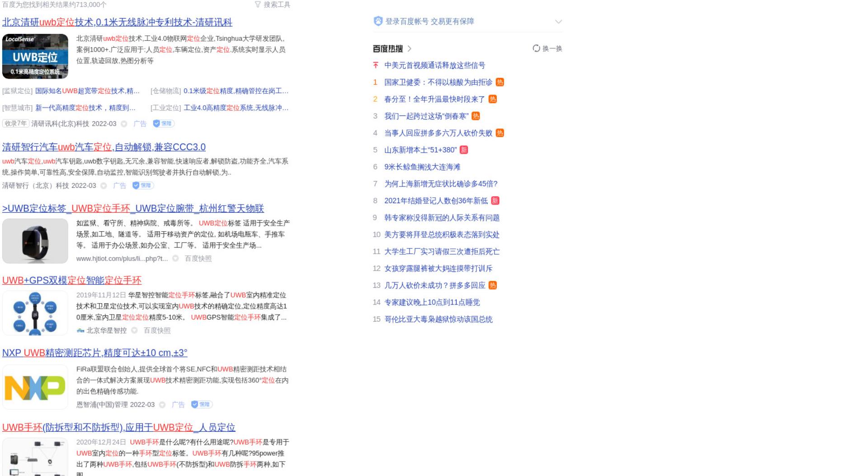
Task: Expand the 登录百度帐号 panel chevron
Action: pyautogui.click(x=558, y=22)
